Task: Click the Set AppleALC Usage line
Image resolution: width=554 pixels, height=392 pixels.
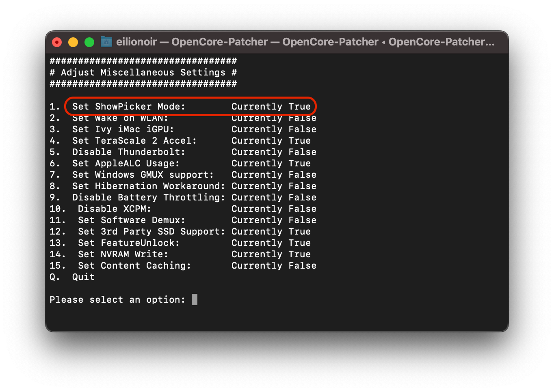Action: coord(126,164)
